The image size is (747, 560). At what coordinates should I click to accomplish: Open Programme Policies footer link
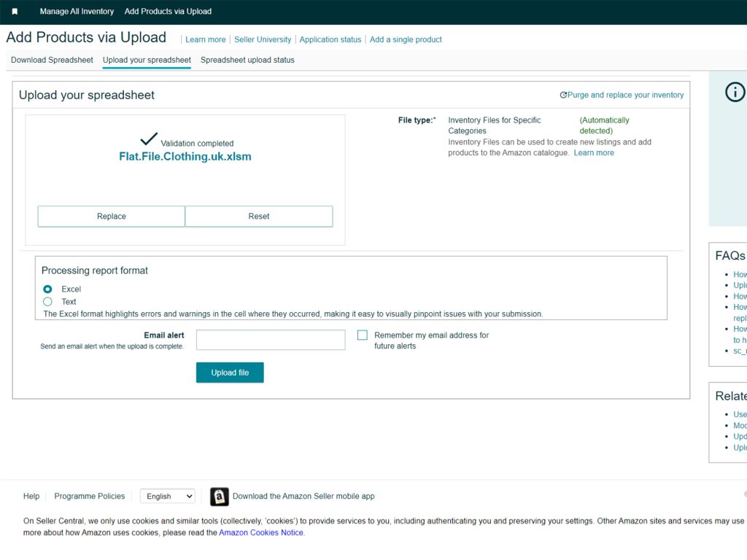pyautogui.click(x=90, y=496)
